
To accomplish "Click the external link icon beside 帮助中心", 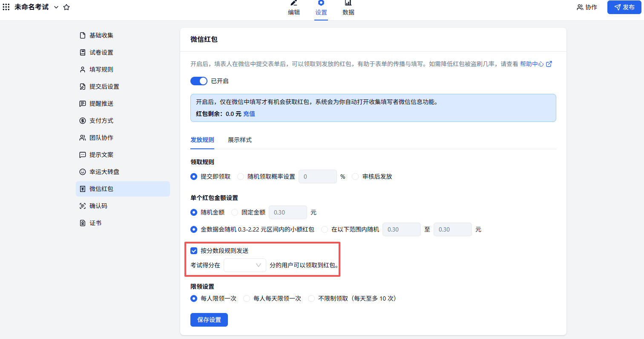I will (549, 64).
